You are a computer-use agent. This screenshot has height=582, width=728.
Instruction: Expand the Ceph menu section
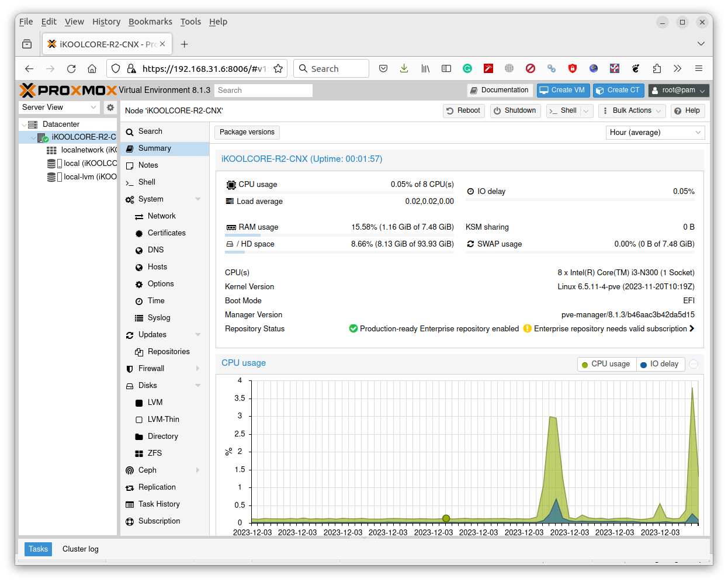(x=198, y=470)
